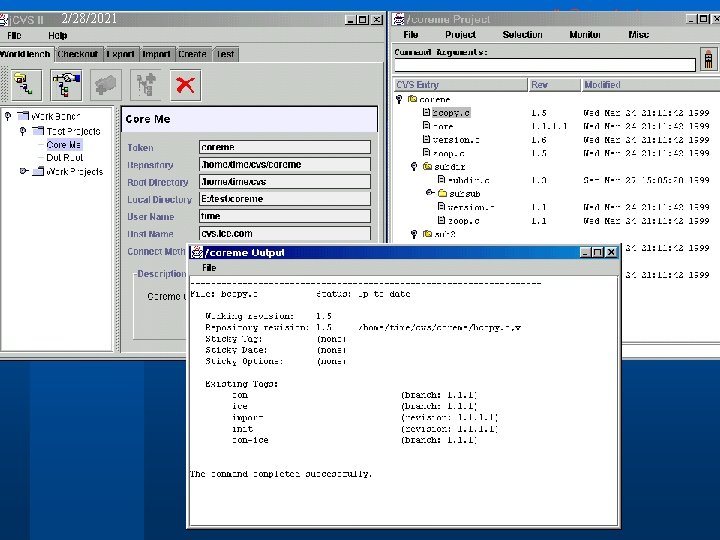Image resolution: width=720 pixels, height=540 pixels.
Task: Click the User Name input field
Action: tap(285, 216)
